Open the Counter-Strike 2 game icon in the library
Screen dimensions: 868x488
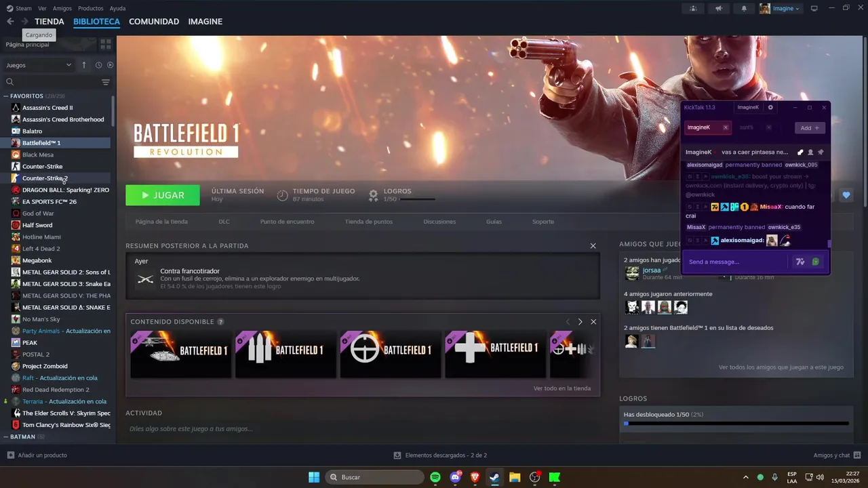16,178
